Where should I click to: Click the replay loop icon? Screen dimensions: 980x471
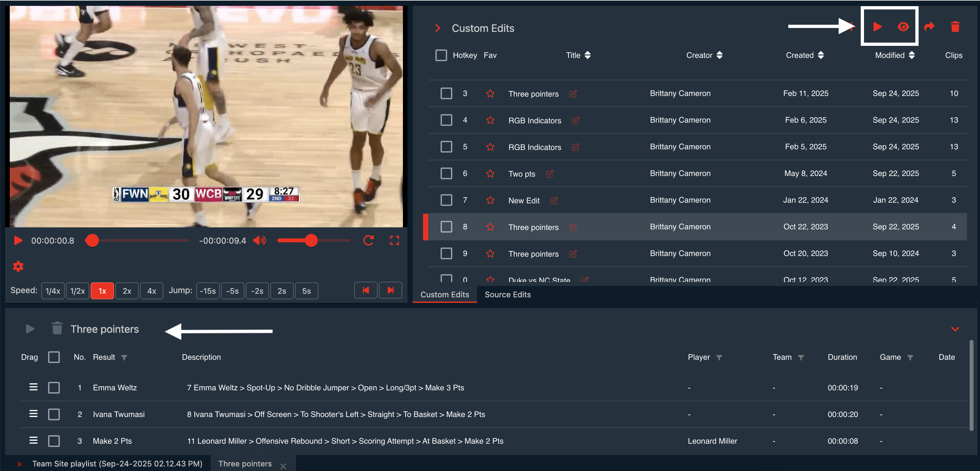(x=368, y=240)
